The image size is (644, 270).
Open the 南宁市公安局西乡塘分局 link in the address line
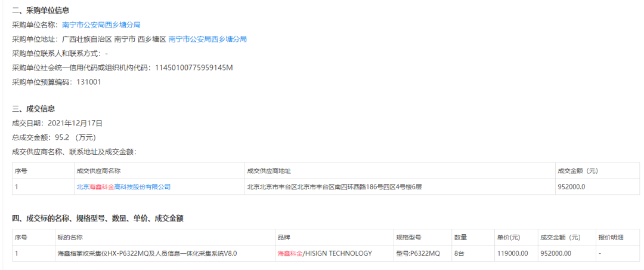[208, 39]
